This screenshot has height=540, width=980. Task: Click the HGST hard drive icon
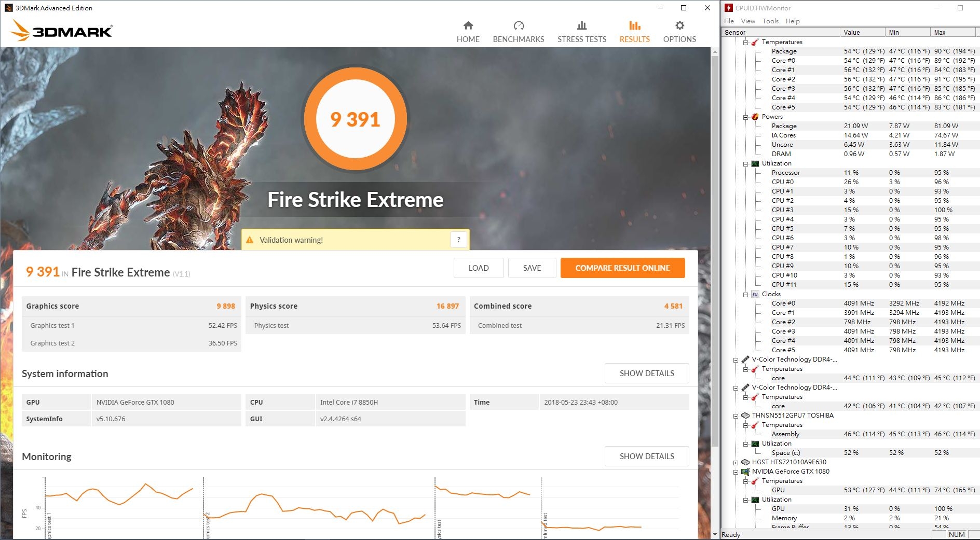coord(745,462)
